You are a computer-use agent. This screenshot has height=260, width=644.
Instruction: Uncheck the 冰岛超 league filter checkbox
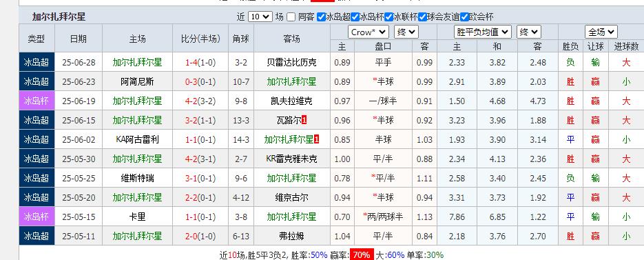(321, 17)
